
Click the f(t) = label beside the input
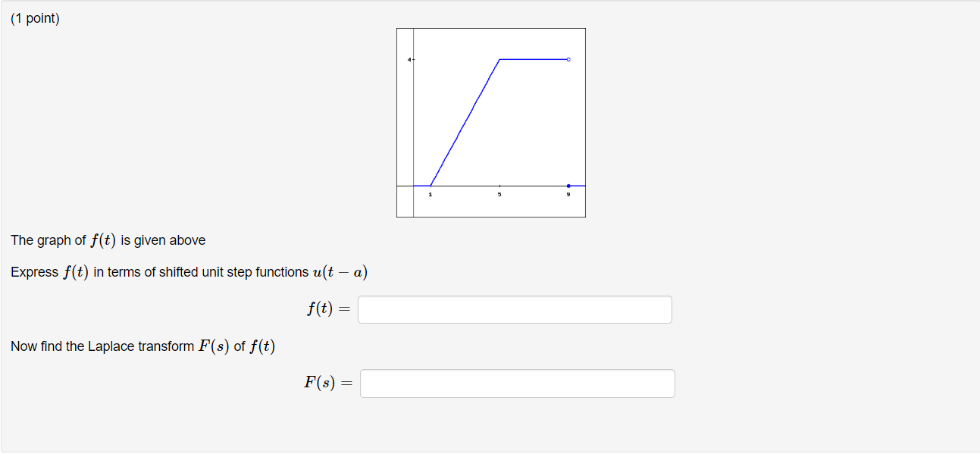(x=329, y=308)
